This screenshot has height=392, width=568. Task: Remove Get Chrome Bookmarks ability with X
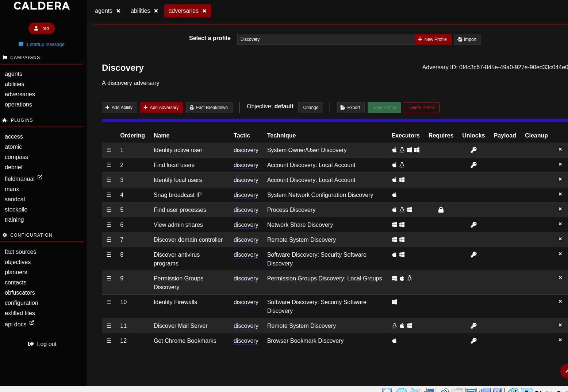click(560, 340)
